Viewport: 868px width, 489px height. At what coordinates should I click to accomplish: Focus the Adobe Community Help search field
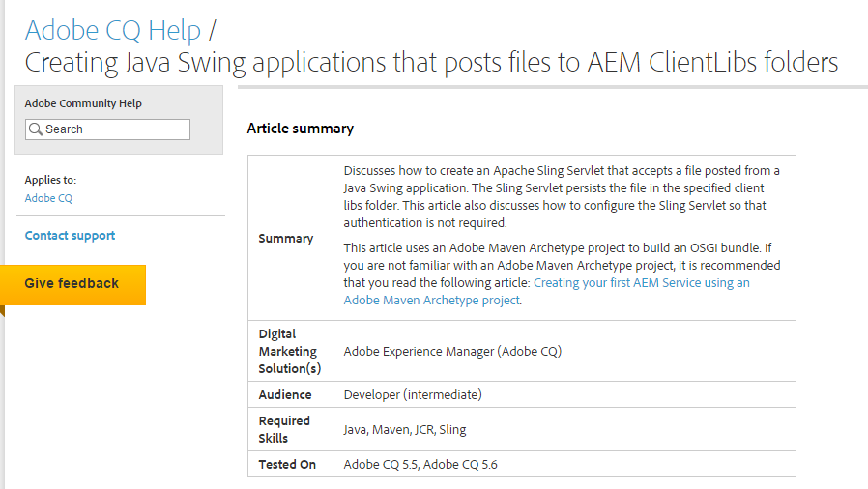(107, 129)
